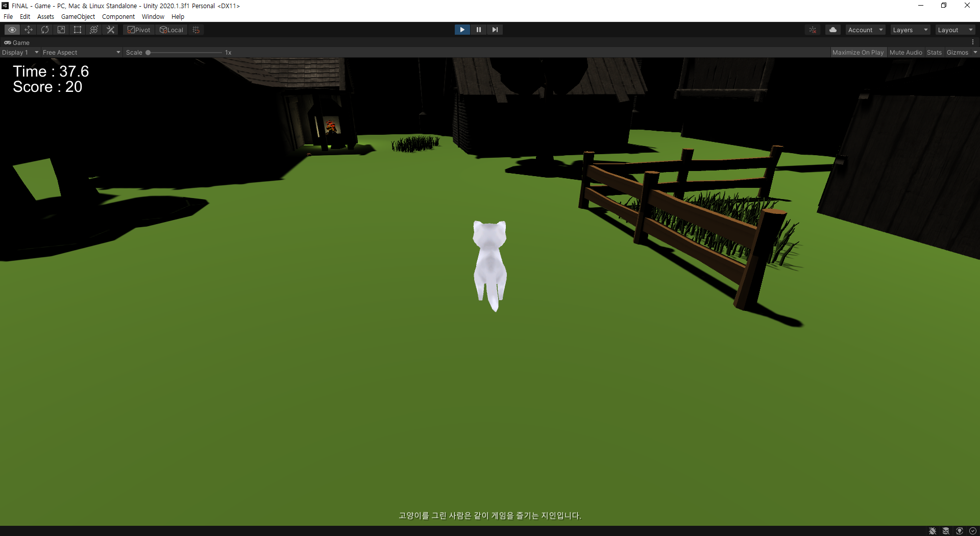Select the Rect Transform tool
980x536 pixels.
tap(77, 30)
